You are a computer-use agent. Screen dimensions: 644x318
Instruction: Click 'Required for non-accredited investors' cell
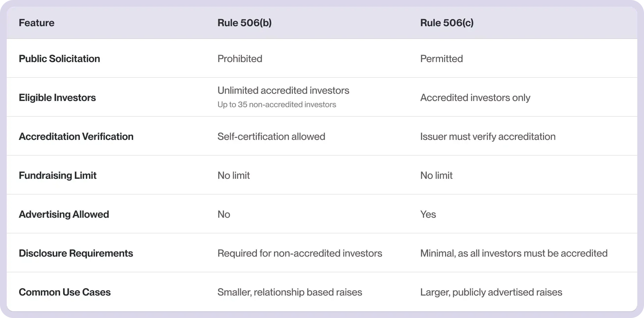click(300, 253)
